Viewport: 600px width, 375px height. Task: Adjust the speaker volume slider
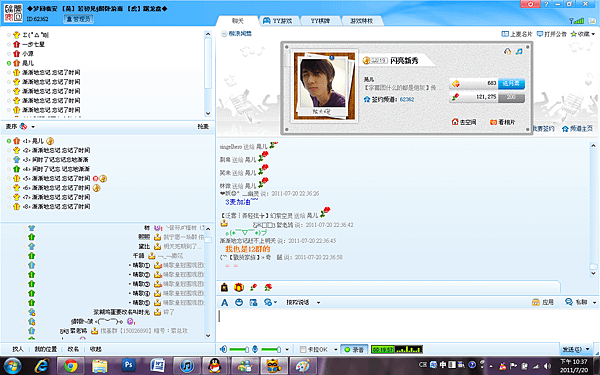click(239, 349)
